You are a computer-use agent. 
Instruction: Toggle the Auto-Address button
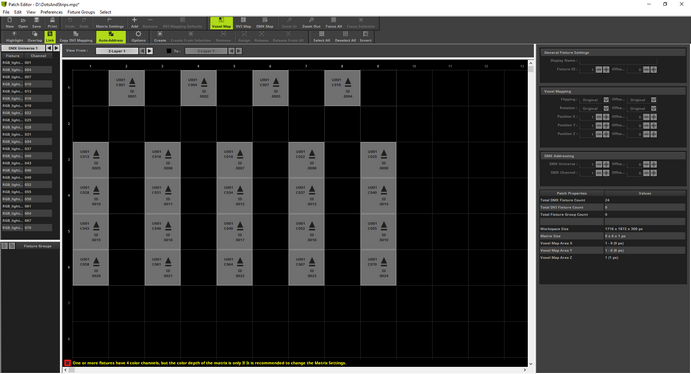tap(111, 37)
